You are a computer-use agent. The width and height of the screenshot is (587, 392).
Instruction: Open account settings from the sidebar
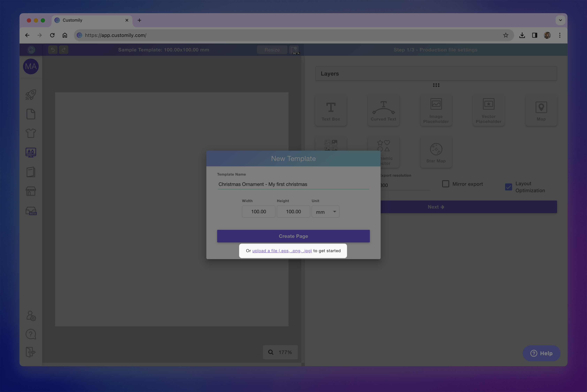[31, 316]
